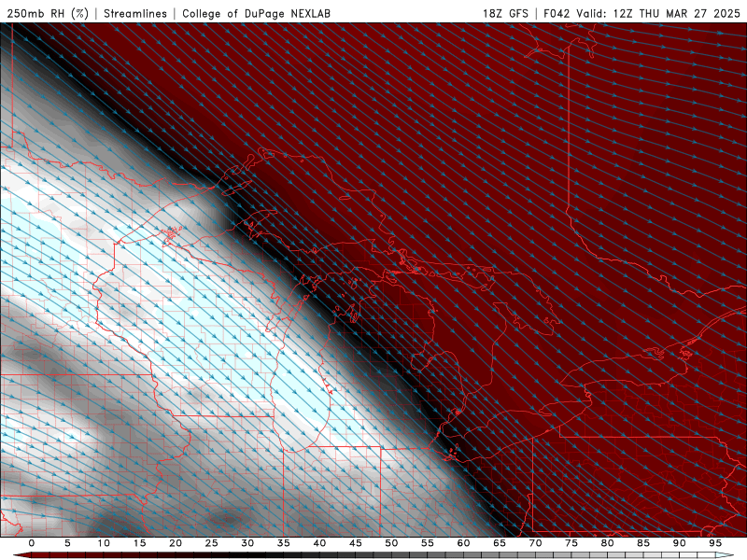Click the 65 value on the scale

(500, 543)
